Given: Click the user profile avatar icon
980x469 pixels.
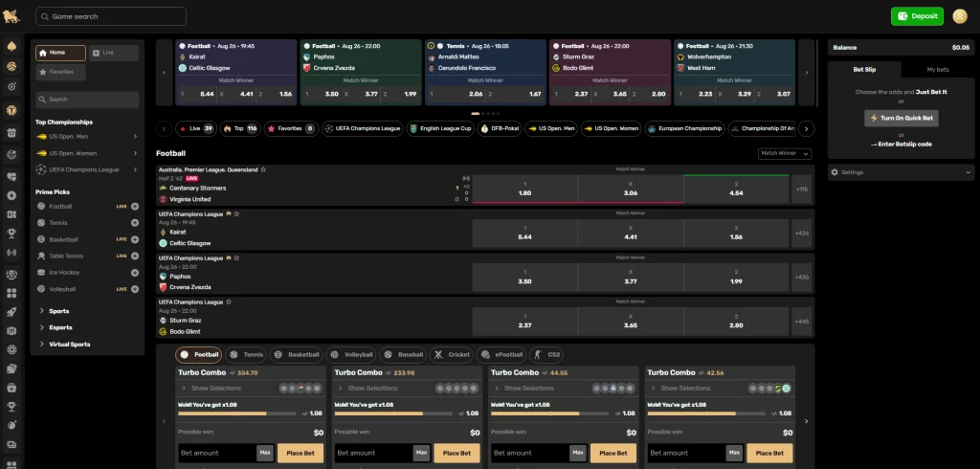Looking at the screenshot, I should click(x=960, y=16).
